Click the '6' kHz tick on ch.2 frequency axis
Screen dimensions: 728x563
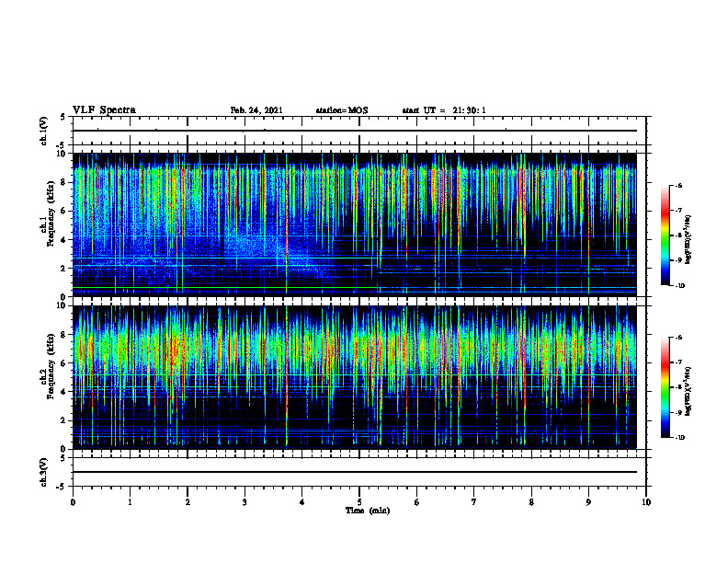coord(63,363)
